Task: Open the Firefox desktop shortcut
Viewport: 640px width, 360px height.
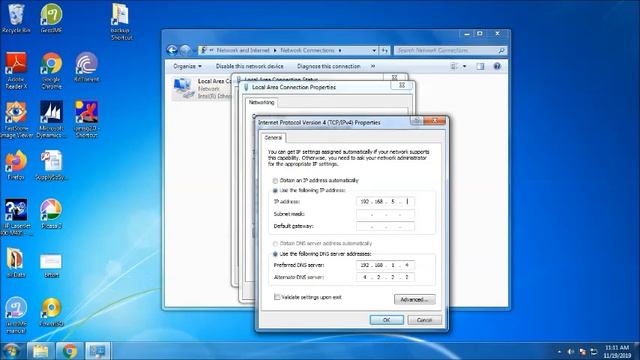Action: click(16, 165)
